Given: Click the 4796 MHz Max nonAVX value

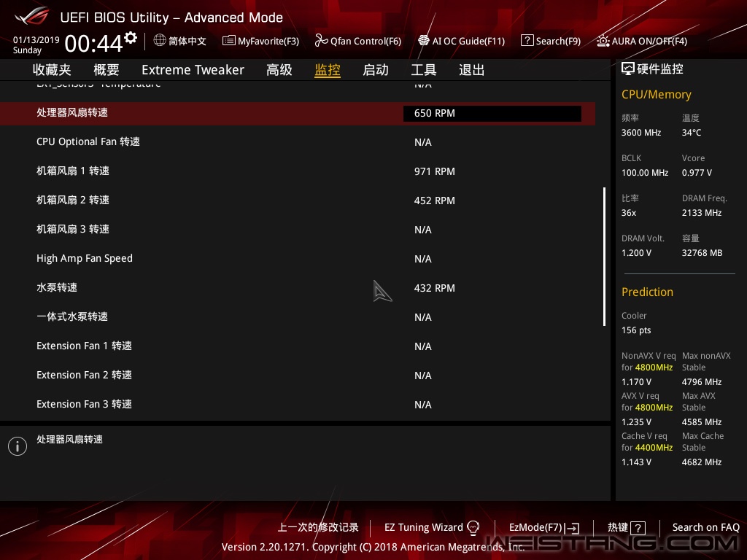Looking at the screenshot, I should coord(701,382).
